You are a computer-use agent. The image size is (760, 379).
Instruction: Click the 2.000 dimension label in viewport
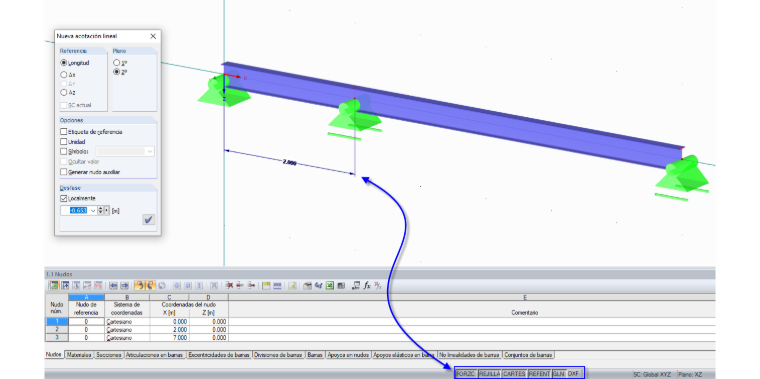point(289,163)
